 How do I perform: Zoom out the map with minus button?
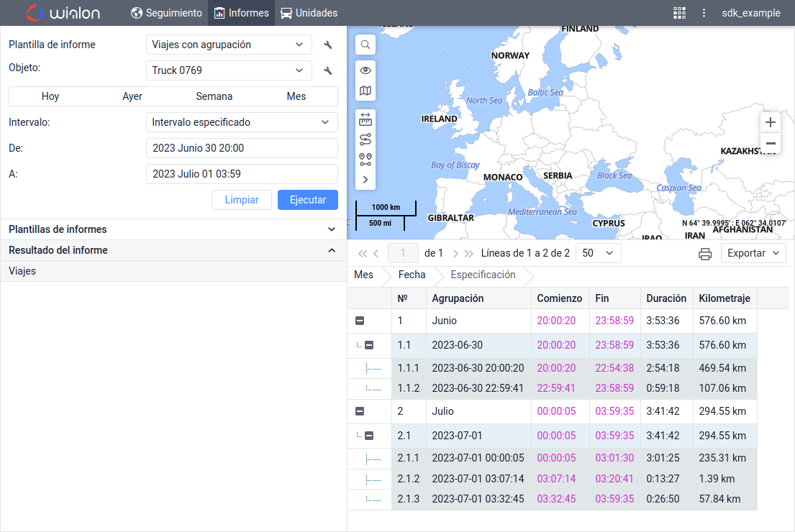771,143
